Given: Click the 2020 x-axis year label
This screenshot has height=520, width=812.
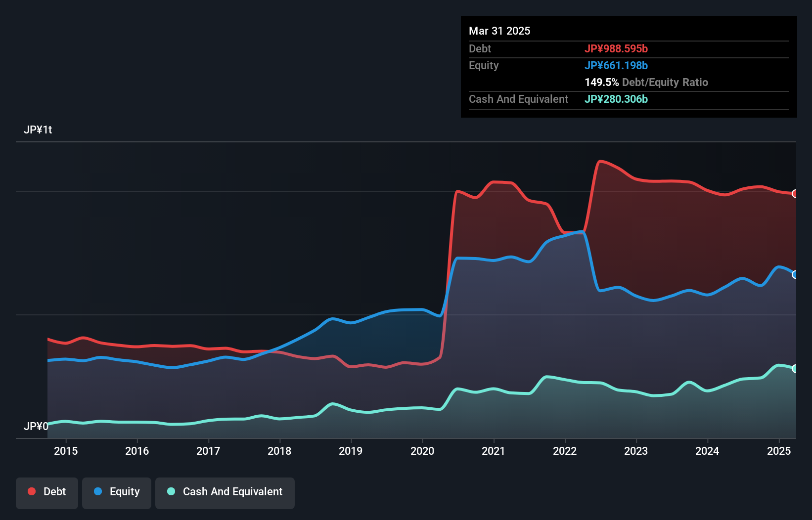Looking at the screenshot, I should pyautogui.click(x=422, y=451).
